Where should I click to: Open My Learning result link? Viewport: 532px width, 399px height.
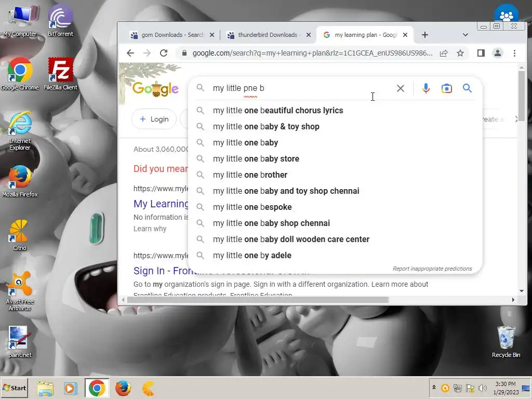click(x=161, y=204)
